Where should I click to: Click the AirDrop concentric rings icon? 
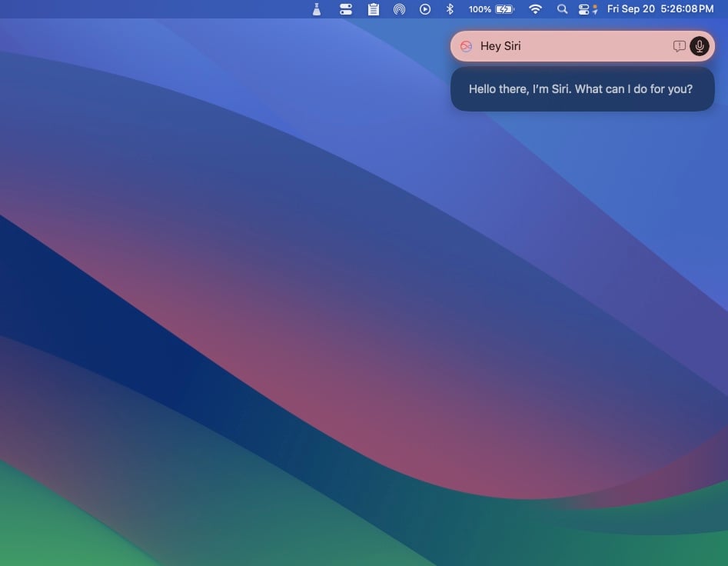[399, 9]
